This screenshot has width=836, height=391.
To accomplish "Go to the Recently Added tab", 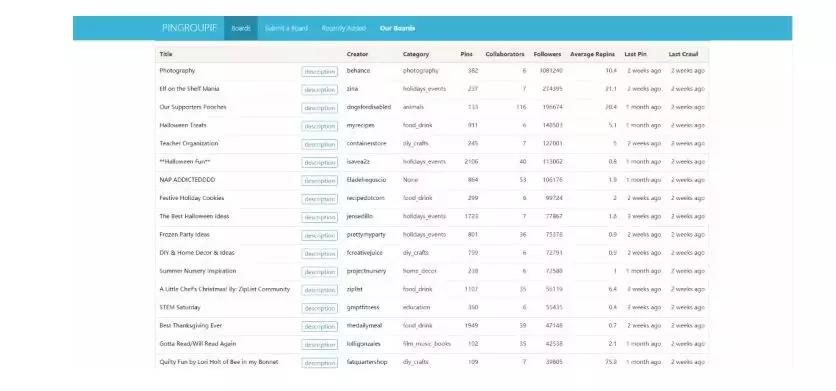I will pyautogui.click(x=344, y=28).
